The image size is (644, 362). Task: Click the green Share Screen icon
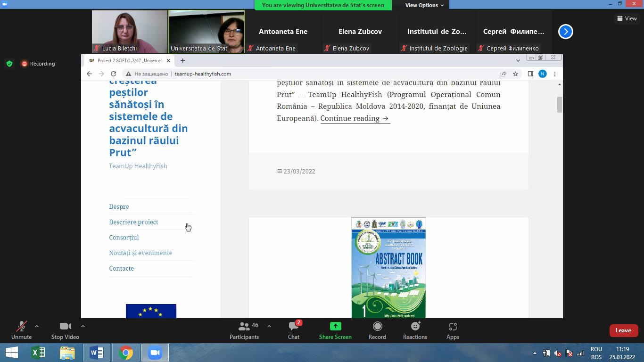[335, 326]
